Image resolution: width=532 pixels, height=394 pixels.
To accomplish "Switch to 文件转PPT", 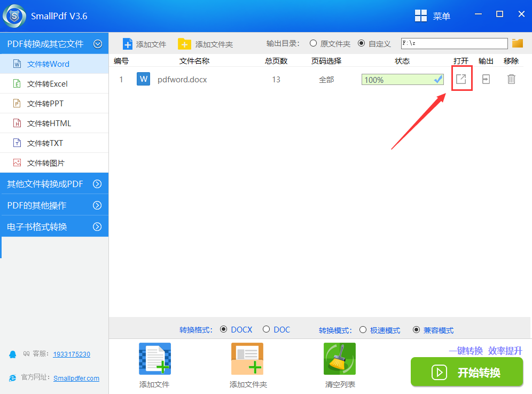I will click(x=54, y=103).
